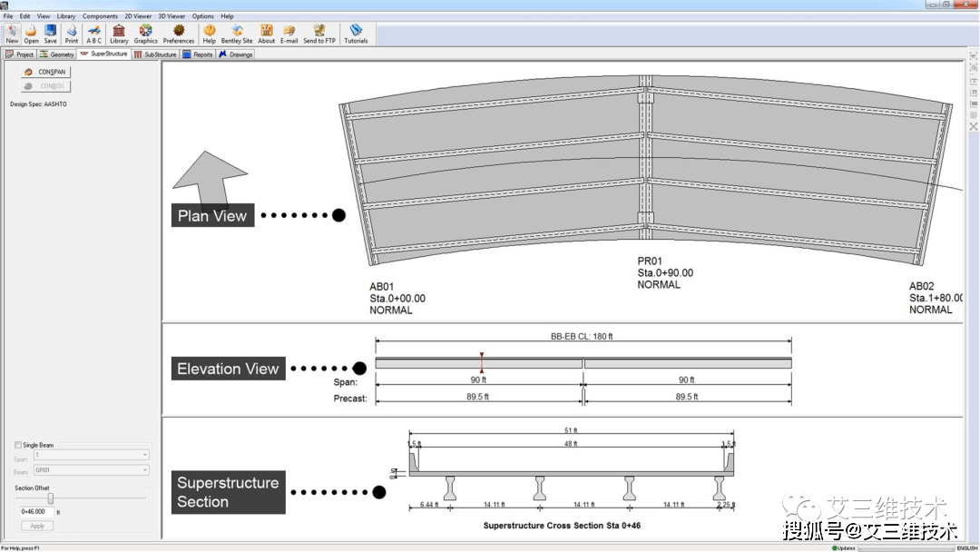This screenshot has height=552, width=980.
Task: Click the Open file toolbar icon
Action: [31, 34]
